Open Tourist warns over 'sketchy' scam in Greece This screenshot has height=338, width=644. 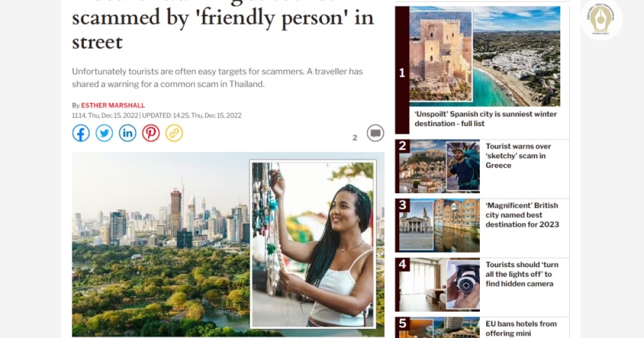pos(518,156)
